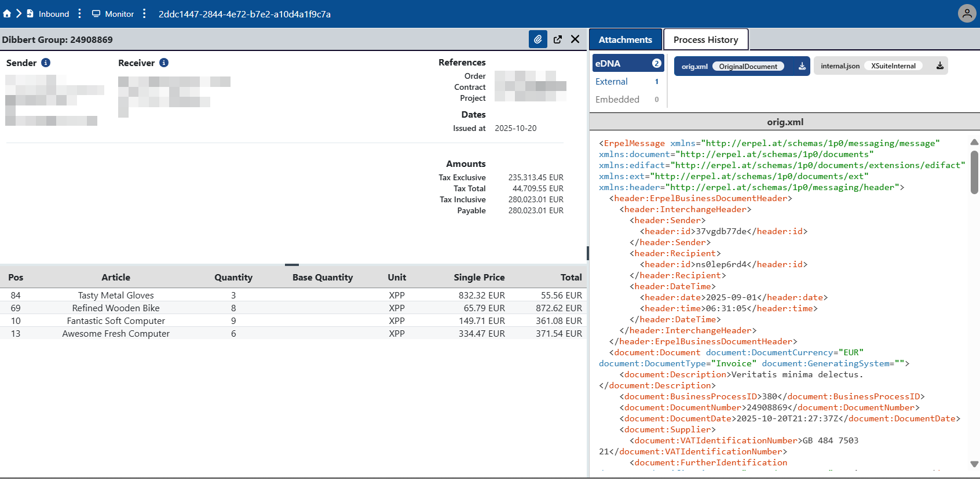
Task: Show Sender info icon details
Action: tap(46, 63)
